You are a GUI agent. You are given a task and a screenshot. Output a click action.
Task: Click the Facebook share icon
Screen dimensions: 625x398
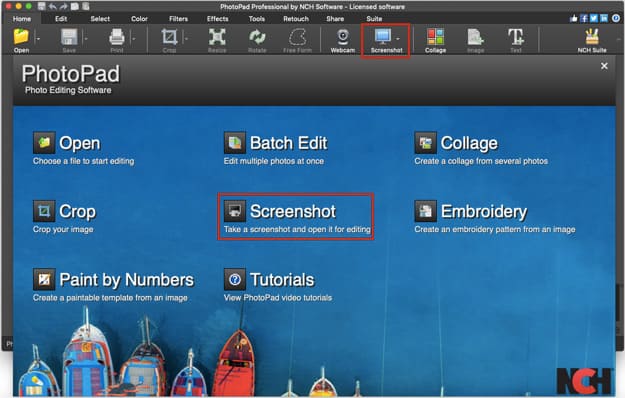(584, 18)
